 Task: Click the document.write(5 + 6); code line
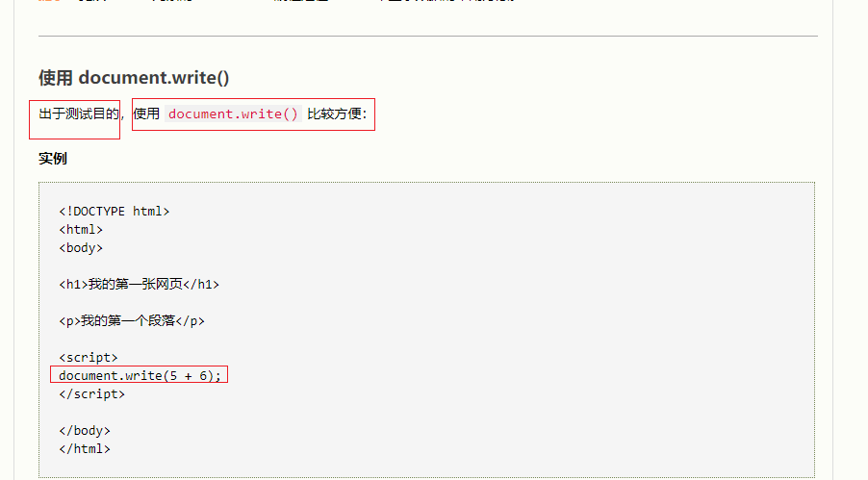point(140,376)
